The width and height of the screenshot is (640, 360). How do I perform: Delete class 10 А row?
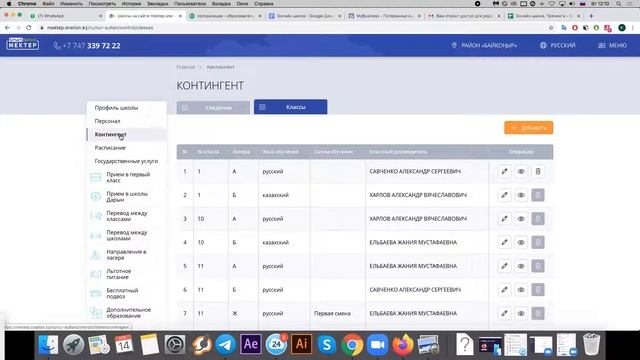click(538, 219)
